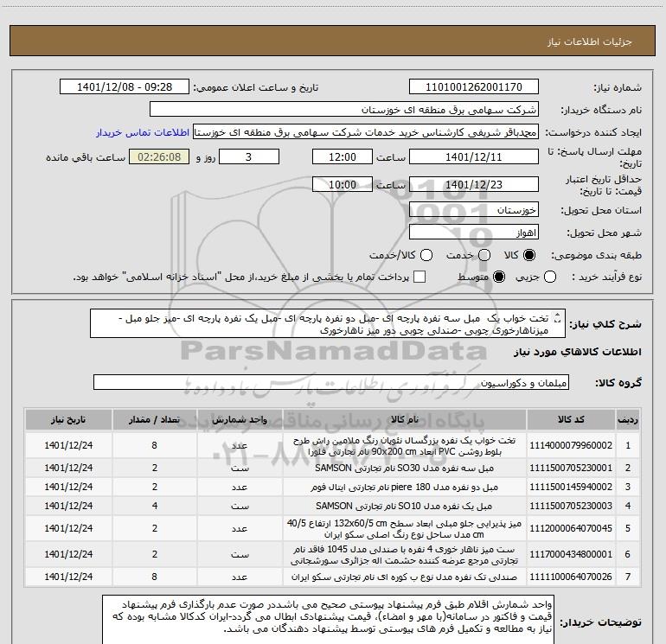
Task: Click the تعداد / مقدار column header
Action: click(155, 420)
